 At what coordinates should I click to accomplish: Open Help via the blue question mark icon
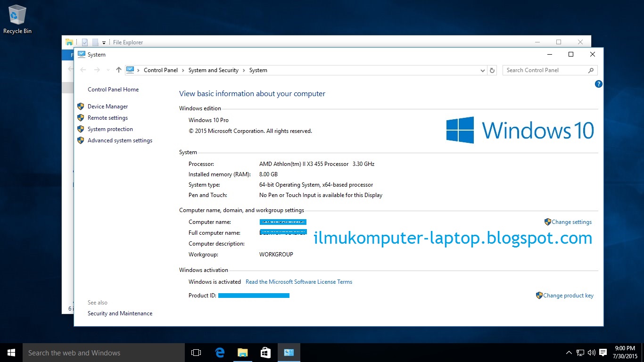tap(599, 84)
